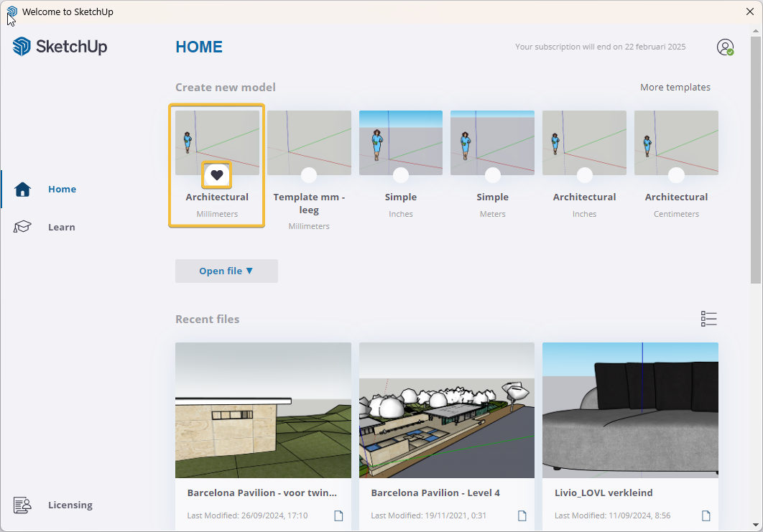Click the Licensing certificate icon
Image resolution: width=763 pixels, height=532 pixels.
tap(22, 505)
